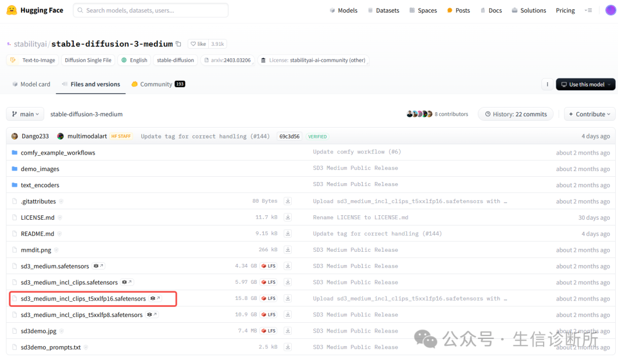Download the LICENSE.md file
618x364 pixels.
coord(288,217)
